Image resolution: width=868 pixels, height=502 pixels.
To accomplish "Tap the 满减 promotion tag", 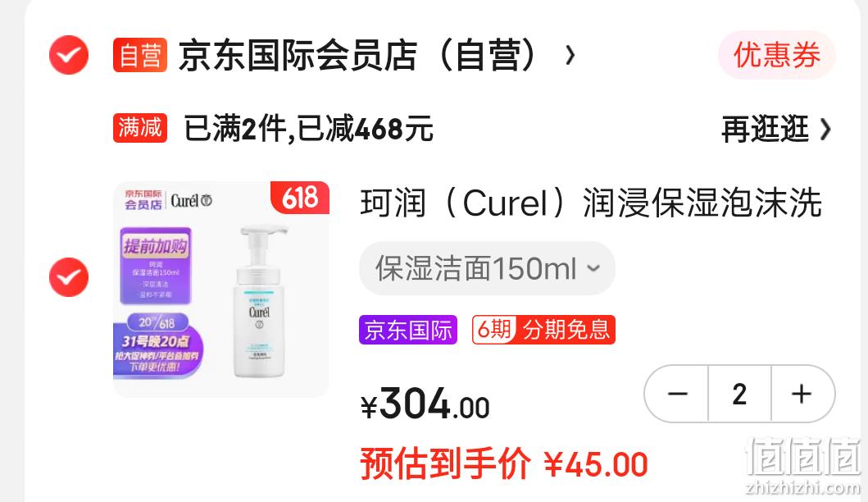I will 140,128.
